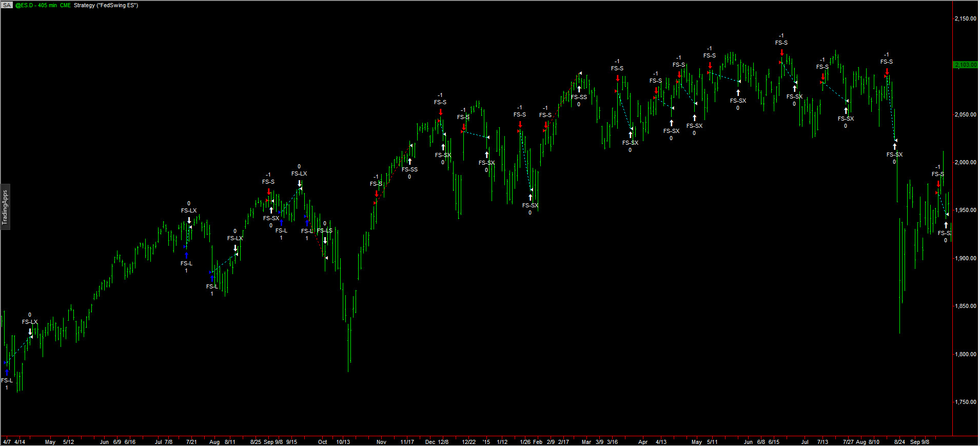Click the 1/26 date on time axis
The width and height of the screenshot is (980, 446).
(525, 442)
